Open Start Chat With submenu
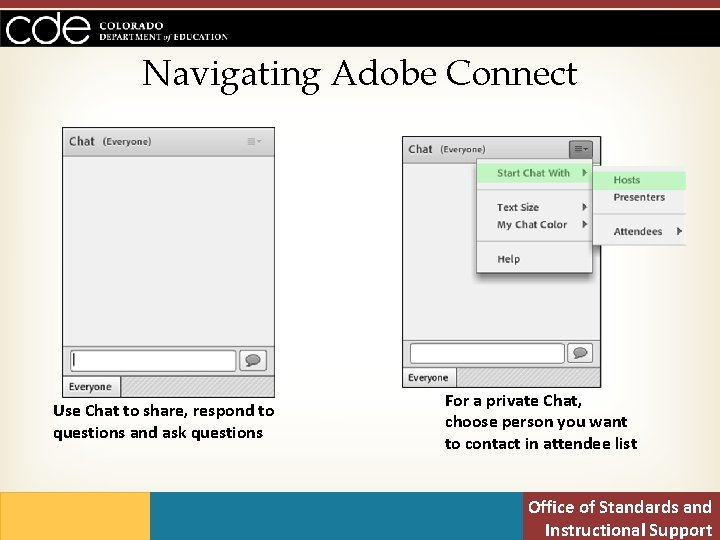 point(534,173)
